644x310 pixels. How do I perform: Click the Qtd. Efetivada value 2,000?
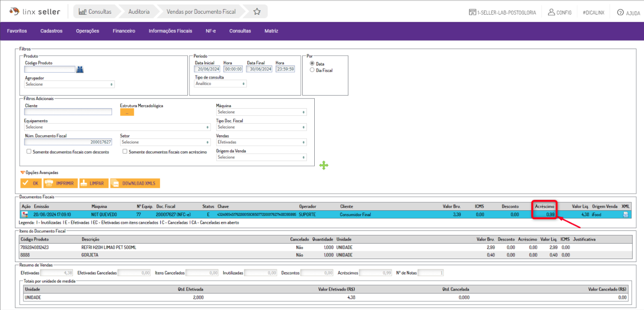[197, 297]
